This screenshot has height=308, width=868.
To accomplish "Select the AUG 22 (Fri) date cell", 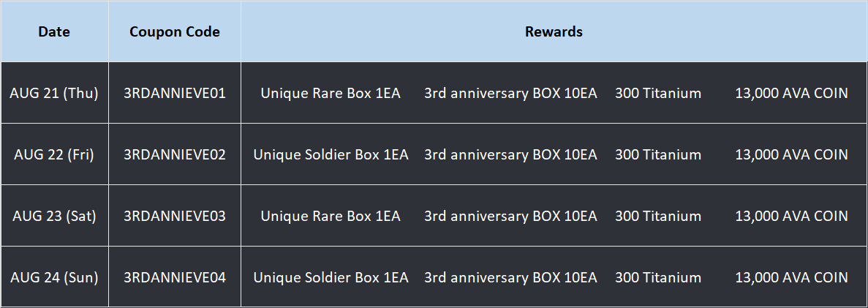I will 54,154.
